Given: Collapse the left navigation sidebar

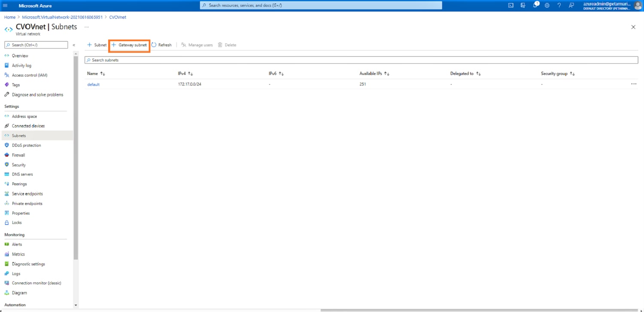Looking at the screenshot, I should tap(74, 45).
